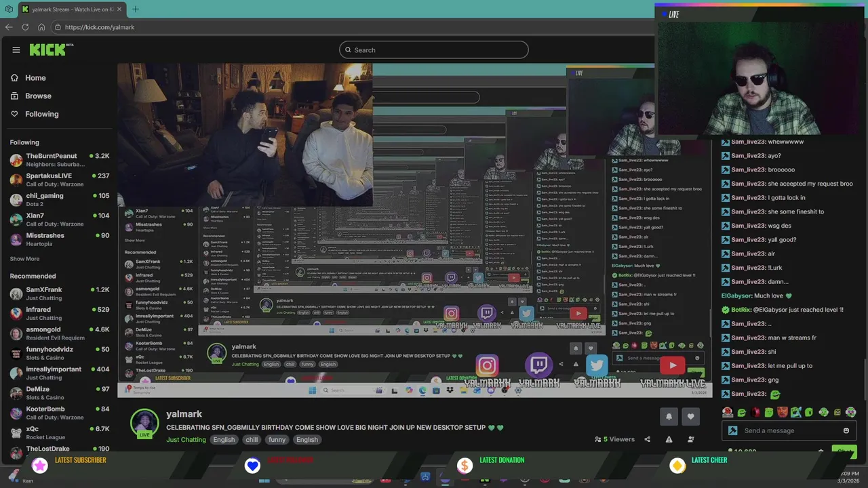Open Xian7's channel in Following

click(59, 219)
